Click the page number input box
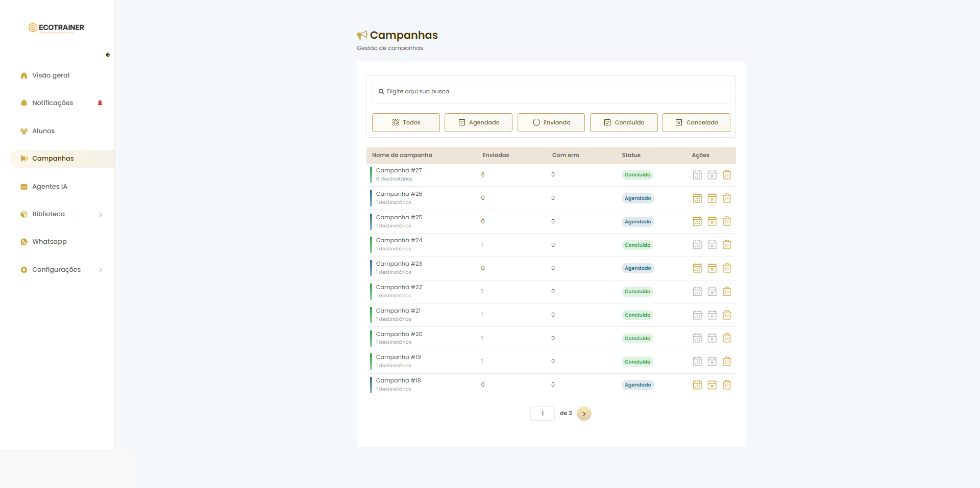980x488 pixels. tap(543, 414)
